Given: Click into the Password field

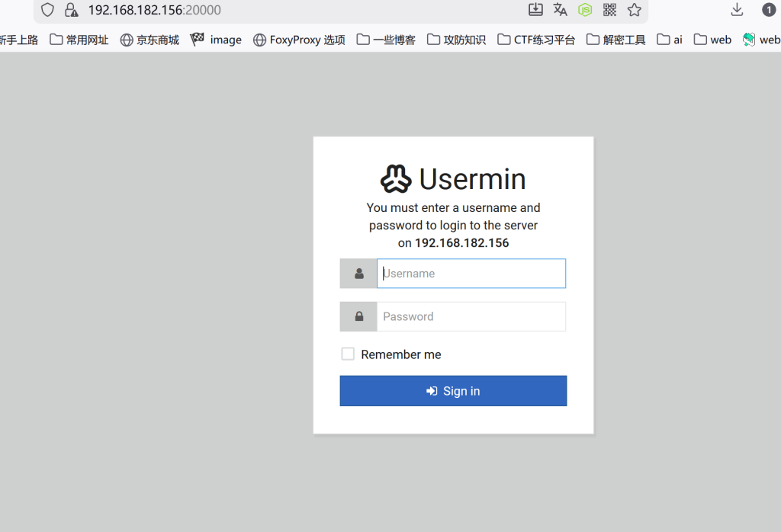Looking at the screenshot, I should [x=471, y=316].
